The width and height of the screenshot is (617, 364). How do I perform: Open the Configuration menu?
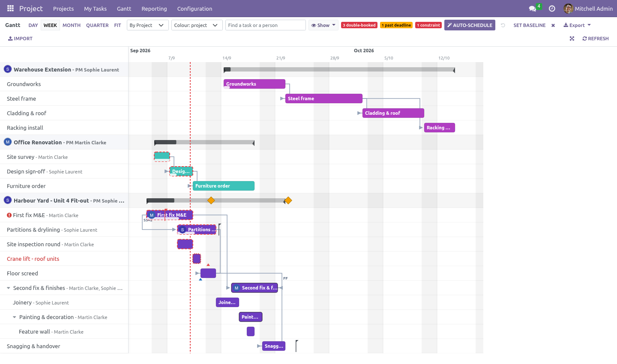coord(195,9)
